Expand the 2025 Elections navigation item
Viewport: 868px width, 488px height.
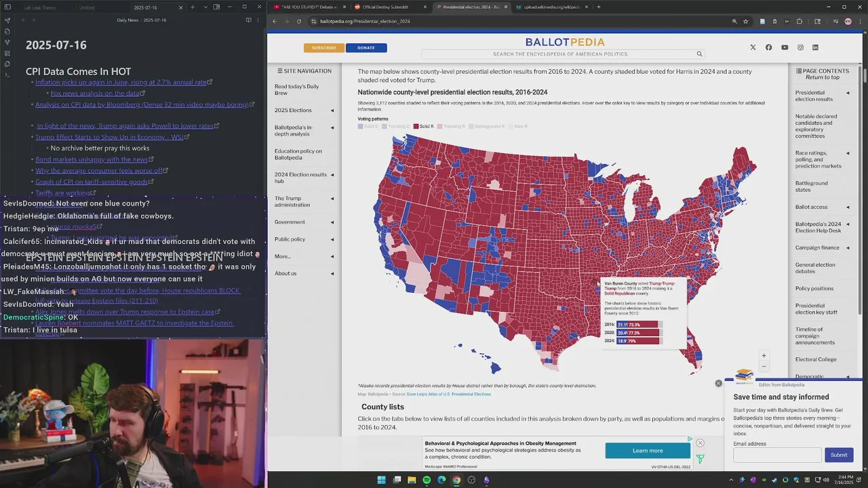click(x=332, y=110)
